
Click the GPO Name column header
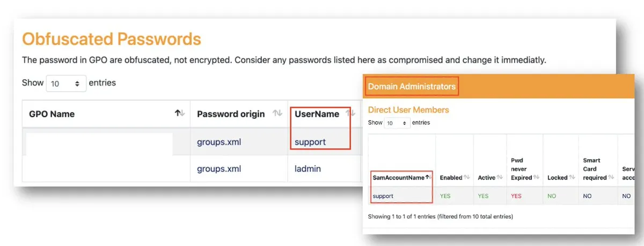point(52,114)
